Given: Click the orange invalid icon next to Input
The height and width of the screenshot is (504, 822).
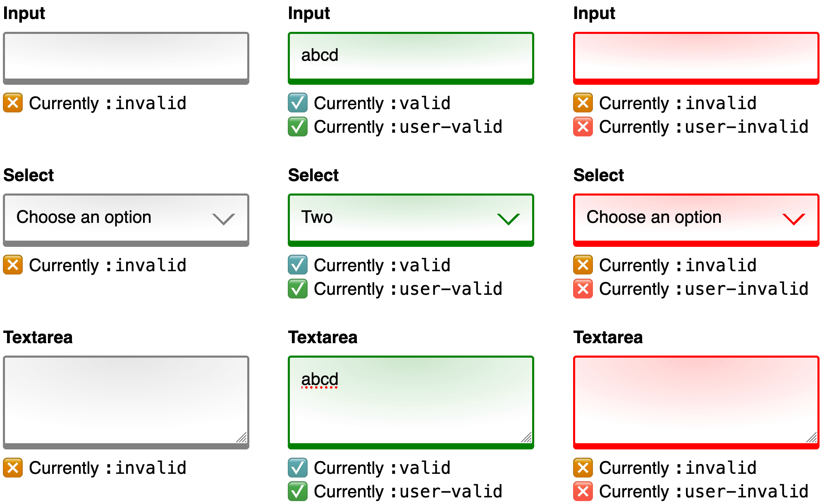Looking at the screenshot, I should 12,105.
